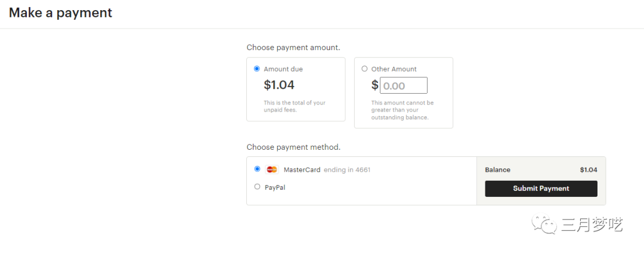
Task: Click the outstanding balance warning text
Action: pyautogui.click(x=402, y=110)
